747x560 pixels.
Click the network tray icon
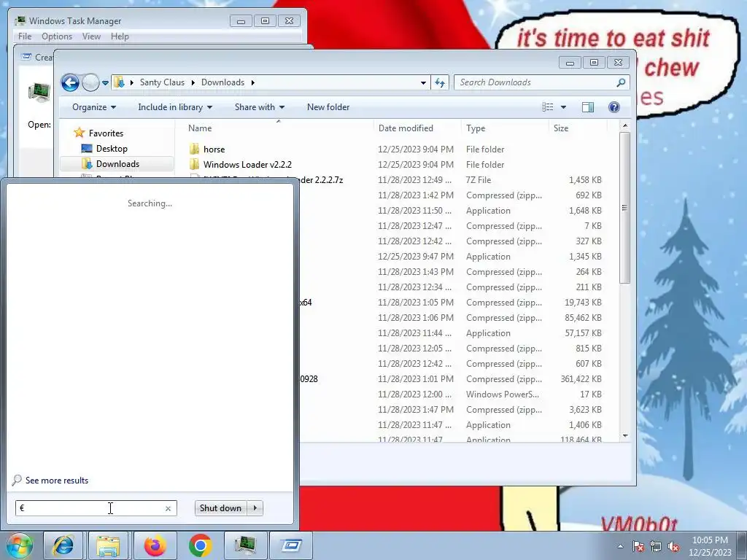click(656, 546)
